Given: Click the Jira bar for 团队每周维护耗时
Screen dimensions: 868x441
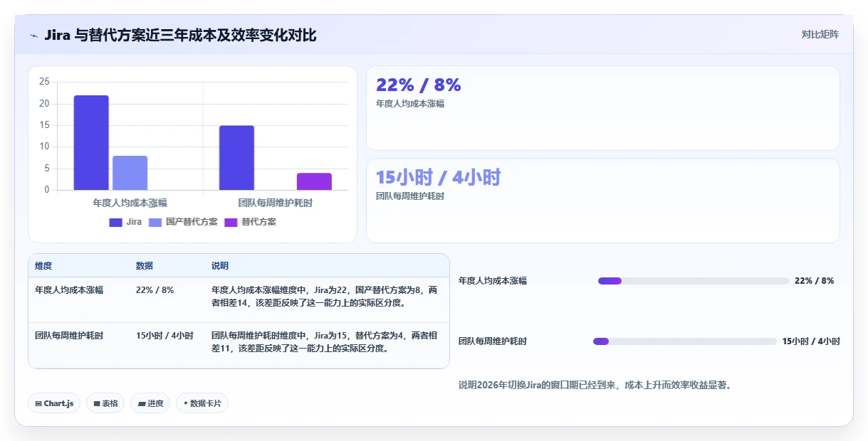Looking at the screenshot, I should tap(236, 158).
